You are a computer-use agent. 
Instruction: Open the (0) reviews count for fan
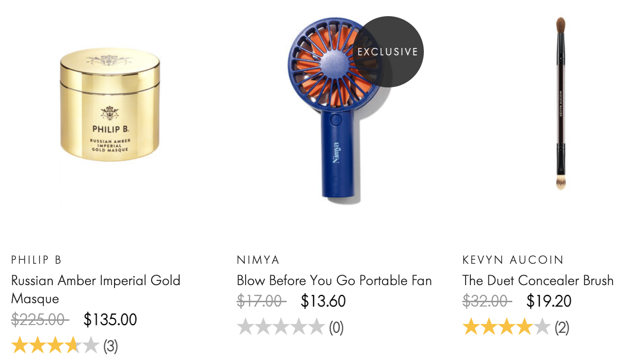tap(336, 327)
